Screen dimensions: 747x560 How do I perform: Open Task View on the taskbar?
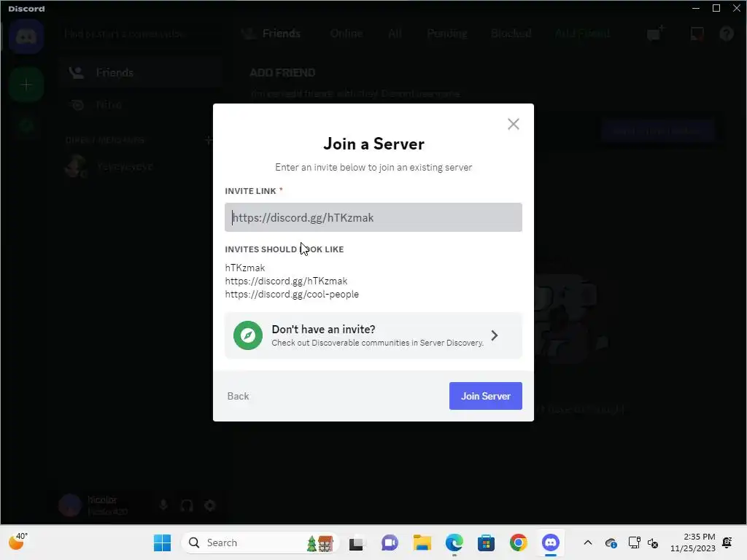tap(356, 543)
